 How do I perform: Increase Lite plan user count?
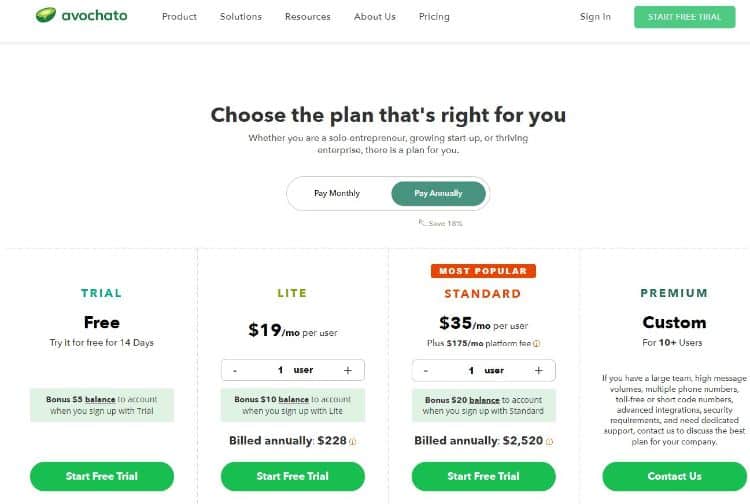point(347,370)
